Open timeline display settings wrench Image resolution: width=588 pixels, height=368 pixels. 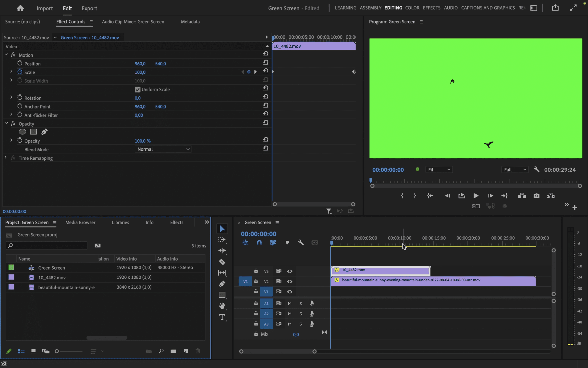tap(301, 243)
